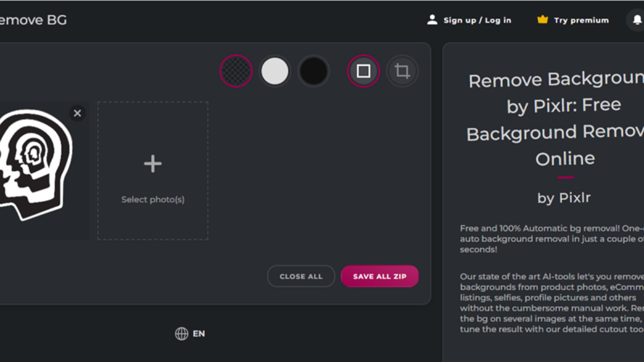
Task: Click the crown premium icon
Action: pos(543,20)
